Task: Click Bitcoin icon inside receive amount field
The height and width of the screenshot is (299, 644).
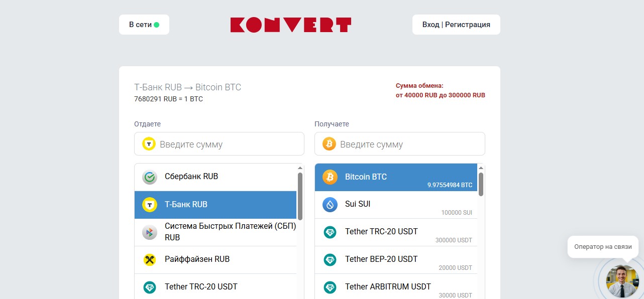Action: [329, 144]
